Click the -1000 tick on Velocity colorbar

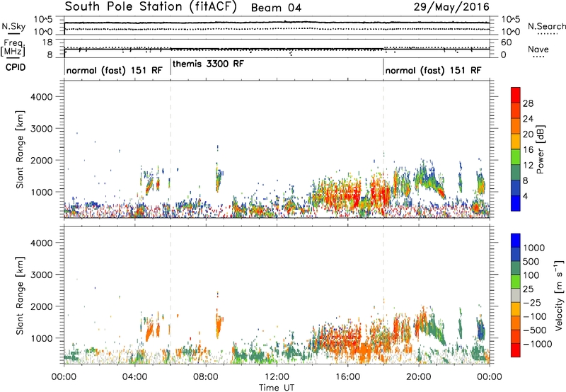(538, 344)
